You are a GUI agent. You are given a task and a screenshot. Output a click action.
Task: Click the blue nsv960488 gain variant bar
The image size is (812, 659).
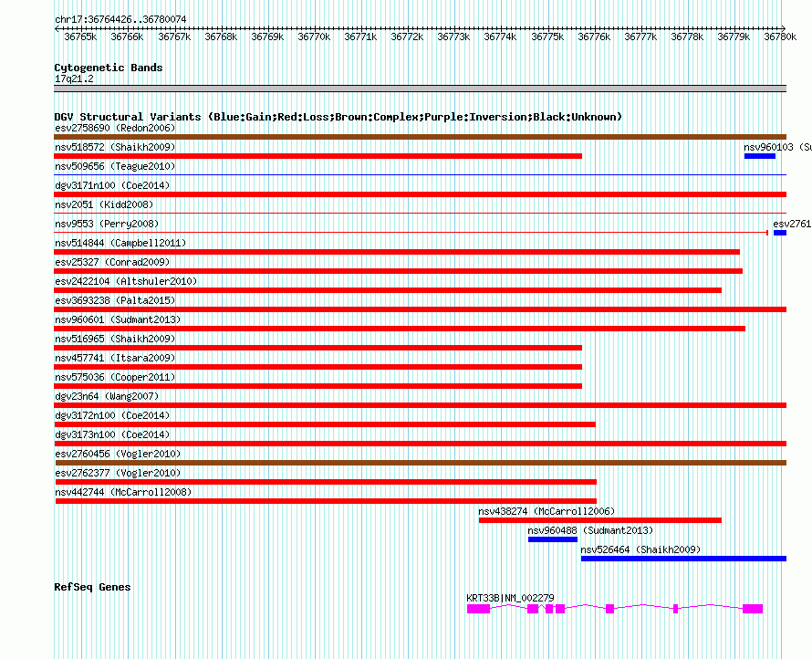[x=552, y=539]
